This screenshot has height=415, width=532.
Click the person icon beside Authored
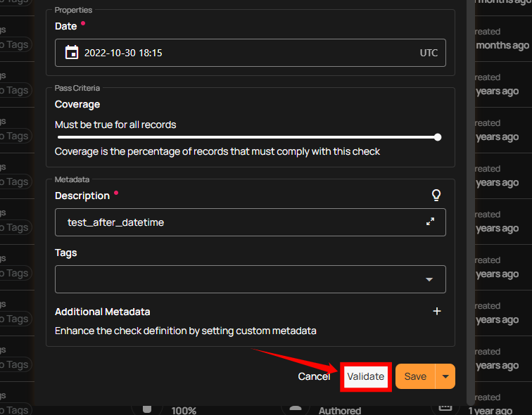296,409
